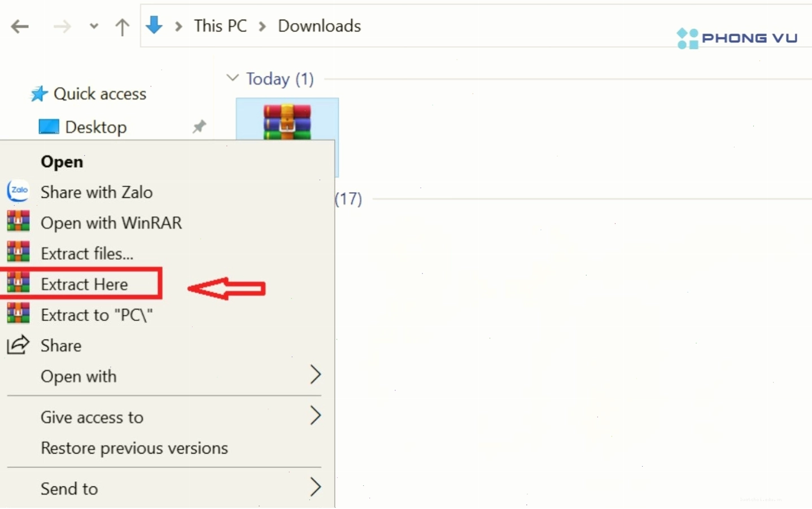Viewport: 812px width, 509px height.
Task: Choose Share with Zalo
Action: [97, 192]
